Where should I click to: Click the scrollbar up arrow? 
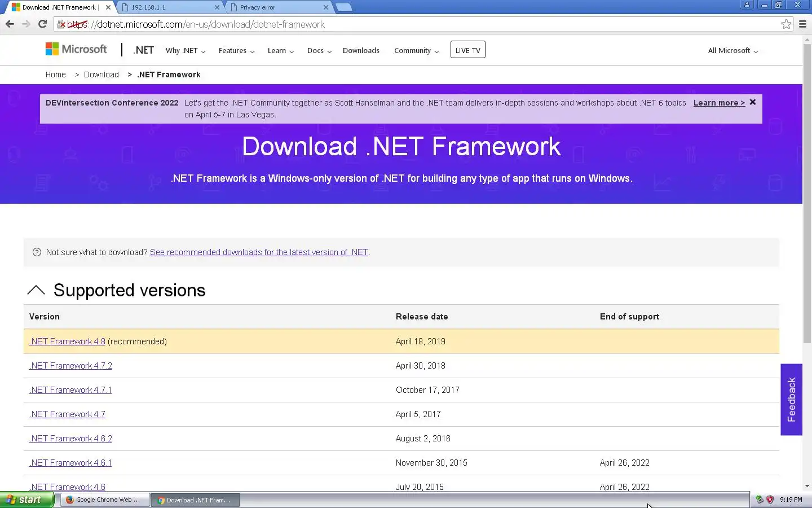pyautogui.click(x=807, y=39)
